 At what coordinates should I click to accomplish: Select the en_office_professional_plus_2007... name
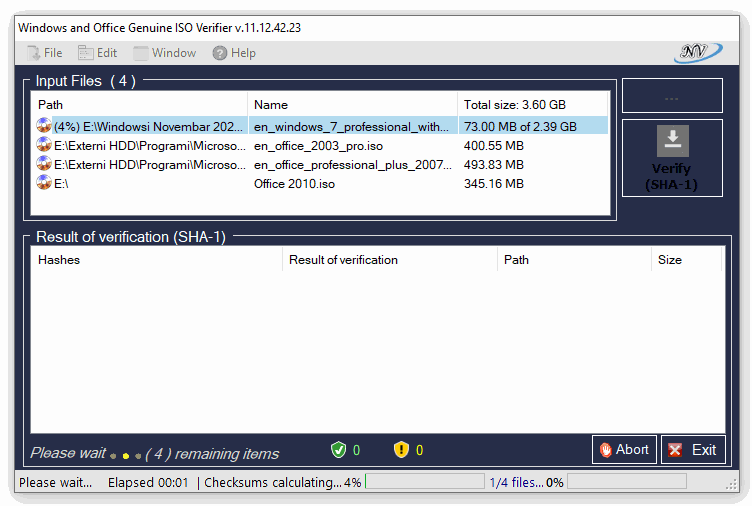[x=353, y=165]
